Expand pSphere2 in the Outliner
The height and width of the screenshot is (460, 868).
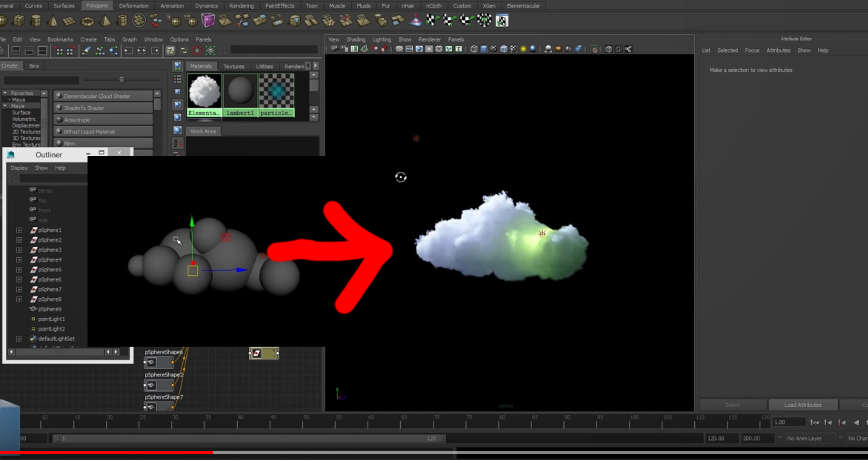click(x=19, y=240)
